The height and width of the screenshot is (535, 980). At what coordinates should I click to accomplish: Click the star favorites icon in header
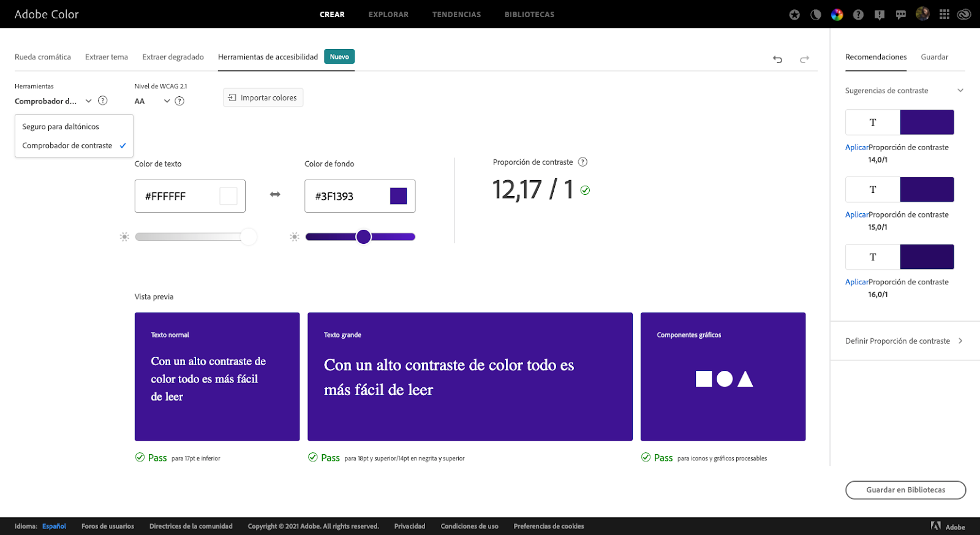(794, 15)
